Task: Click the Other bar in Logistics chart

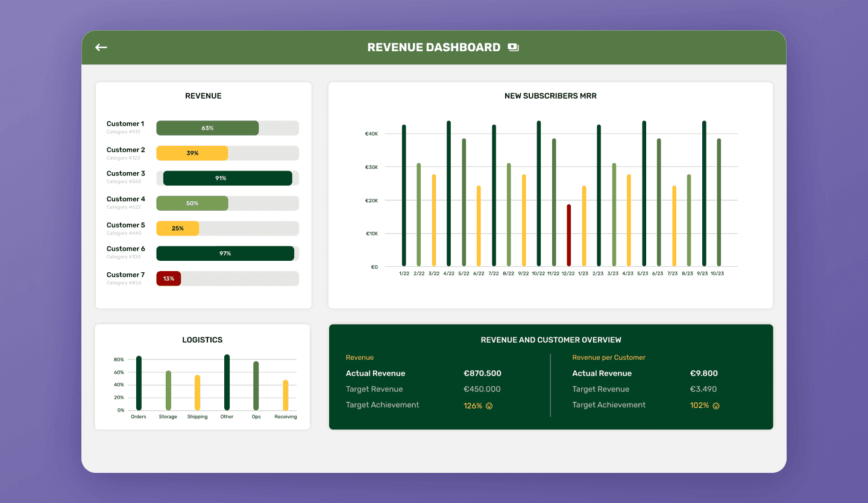Action: [x=227, y=383]
